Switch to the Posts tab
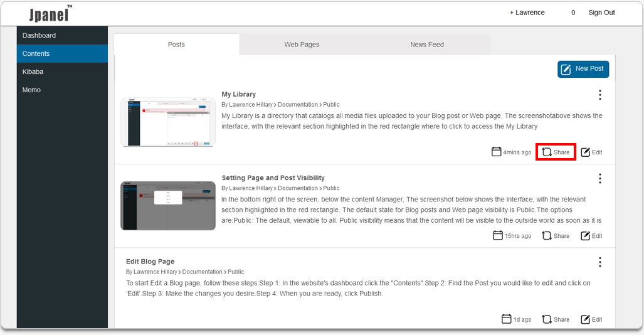 click(x=177, y=45)
